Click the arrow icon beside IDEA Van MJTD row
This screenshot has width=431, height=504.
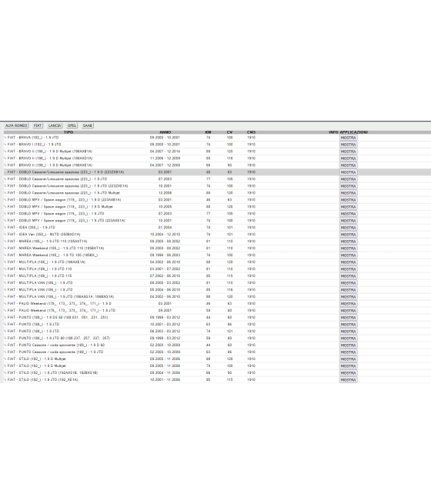[x=5, y=235]
